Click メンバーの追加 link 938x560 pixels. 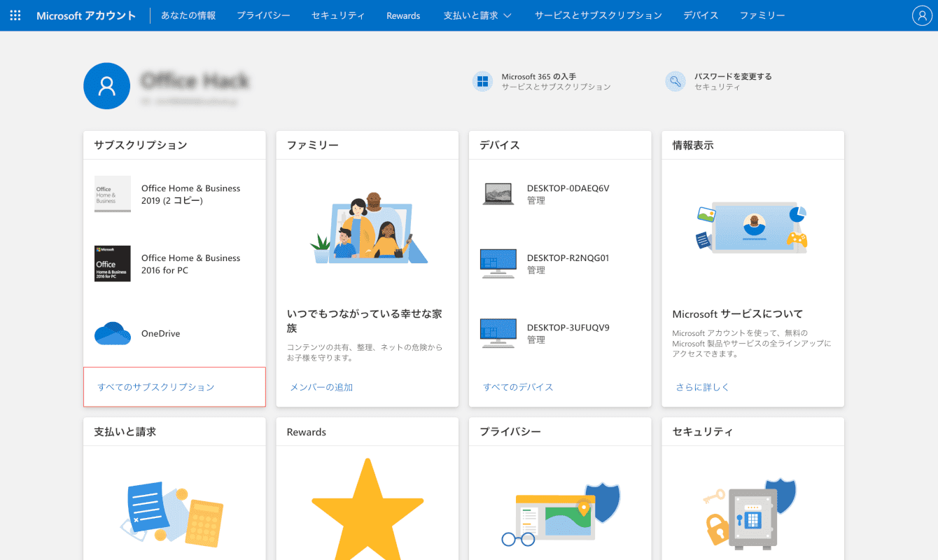click(x=321, y=387)
